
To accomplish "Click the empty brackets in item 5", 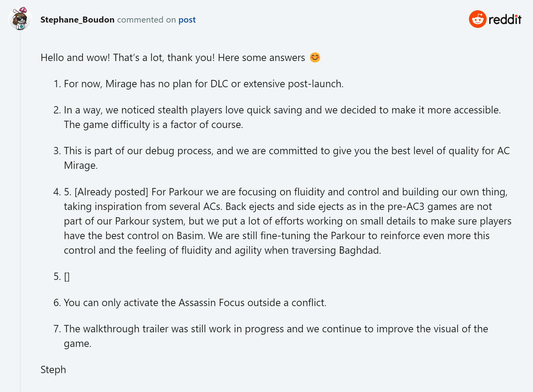I will pyautogui.click(x=67, y=276).
